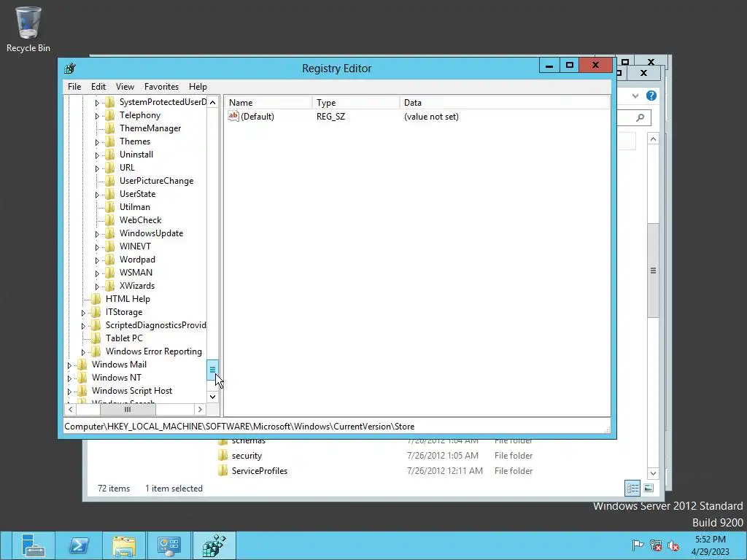Open the taskbar clock showing 5:52 PM
The height and width of the screenshot is (560, 747).
[x=711, y=545]
